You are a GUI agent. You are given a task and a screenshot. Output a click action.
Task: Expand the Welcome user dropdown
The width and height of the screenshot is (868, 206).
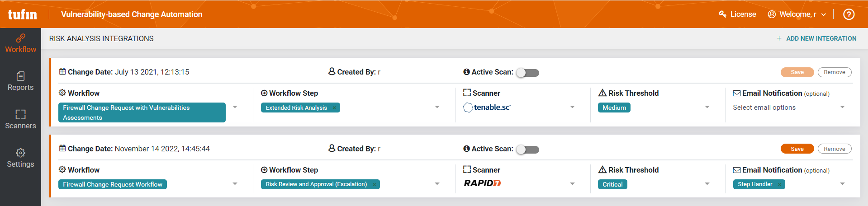(x=797, y=14)
